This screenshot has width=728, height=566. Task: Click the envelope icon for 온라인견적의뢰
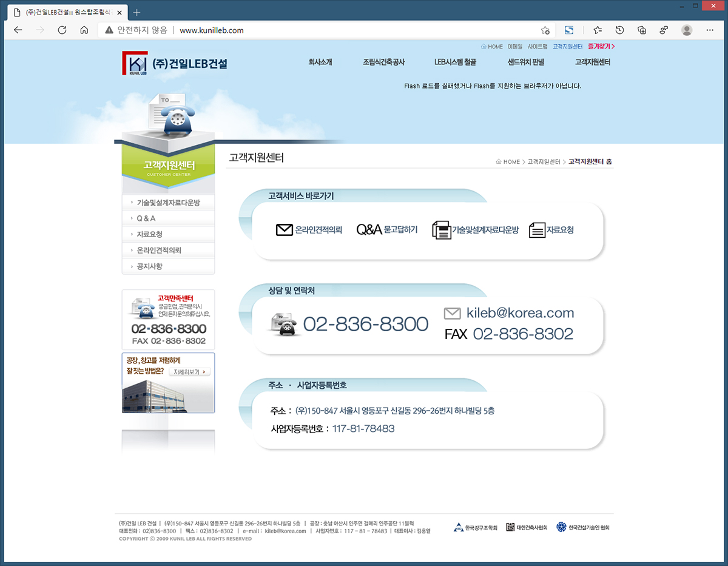point(284,230)
